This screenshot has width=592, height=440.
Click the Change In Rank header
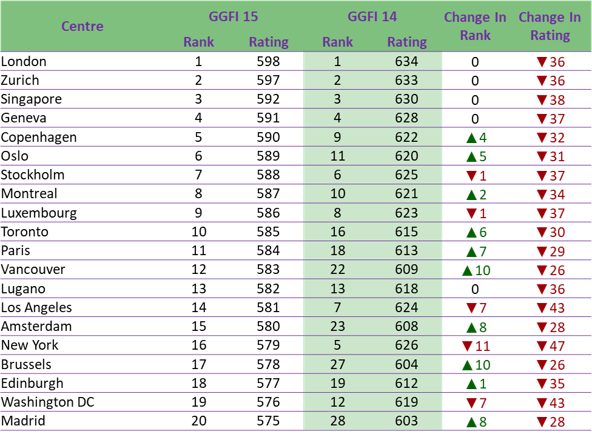[x=475, y=26]
